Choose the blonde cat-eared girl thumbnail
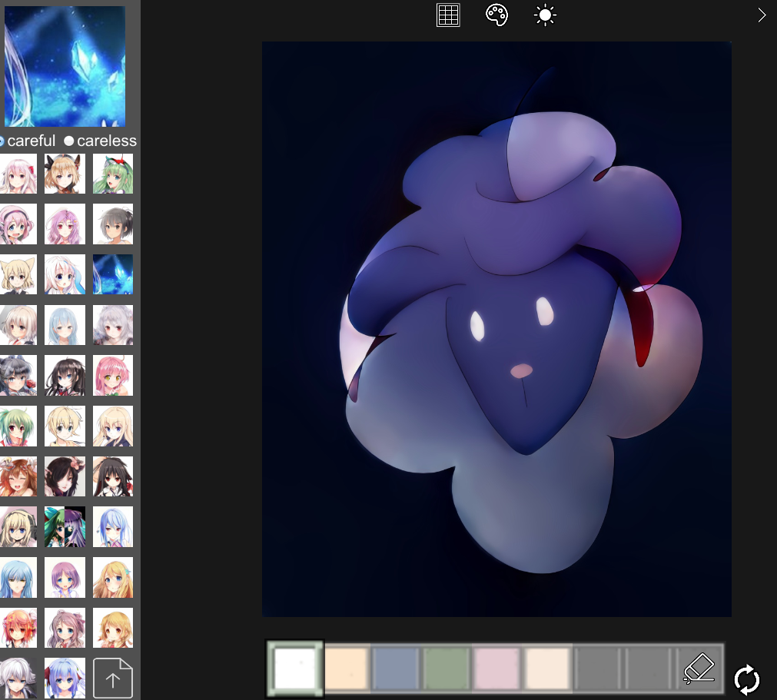Screen dimensions: 777x700 pyautogui.click(x=18, y=274)
